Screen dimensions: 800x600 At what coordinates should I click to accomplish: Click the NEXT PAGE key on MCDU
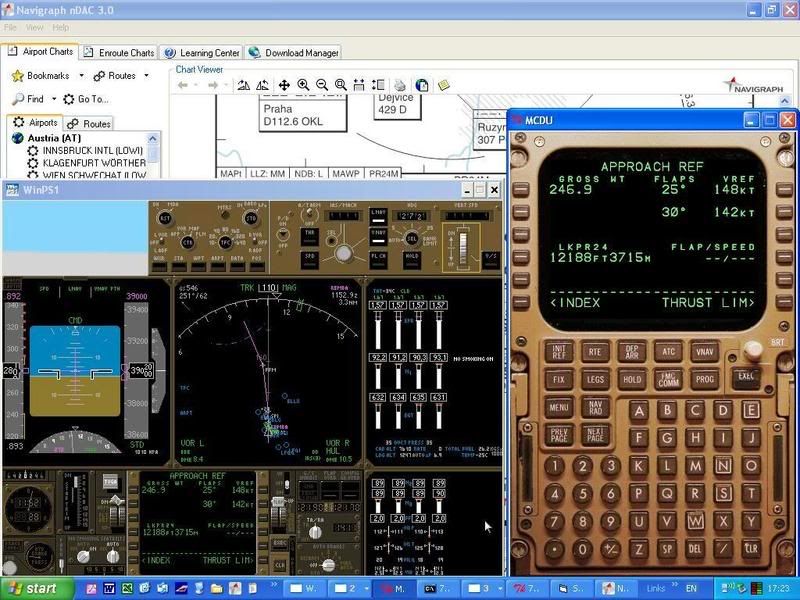tap(595, 435)
